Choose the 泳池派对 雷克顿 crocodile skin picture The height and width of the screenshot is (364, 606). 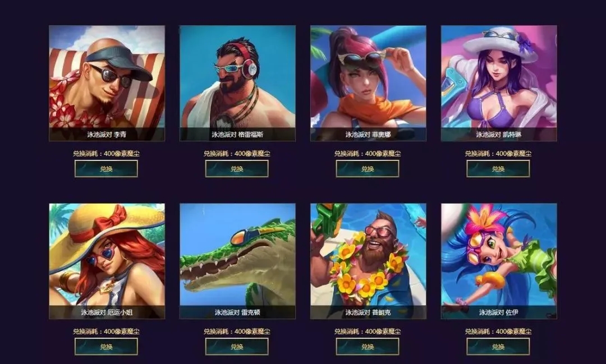tap(237, 261)
